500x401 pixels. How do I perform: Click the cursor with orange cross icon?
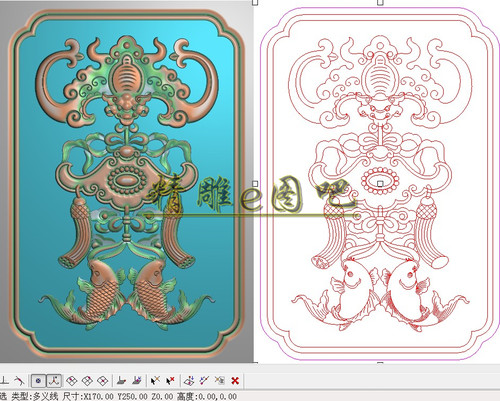pos(155,380)
